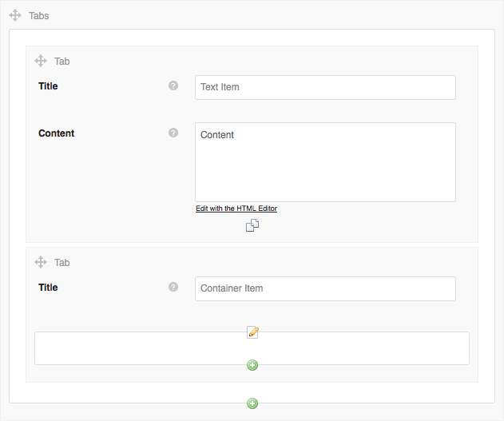Click the second Tab heading label
Viewport: 504px width, 421px height.
pos(62,263)
